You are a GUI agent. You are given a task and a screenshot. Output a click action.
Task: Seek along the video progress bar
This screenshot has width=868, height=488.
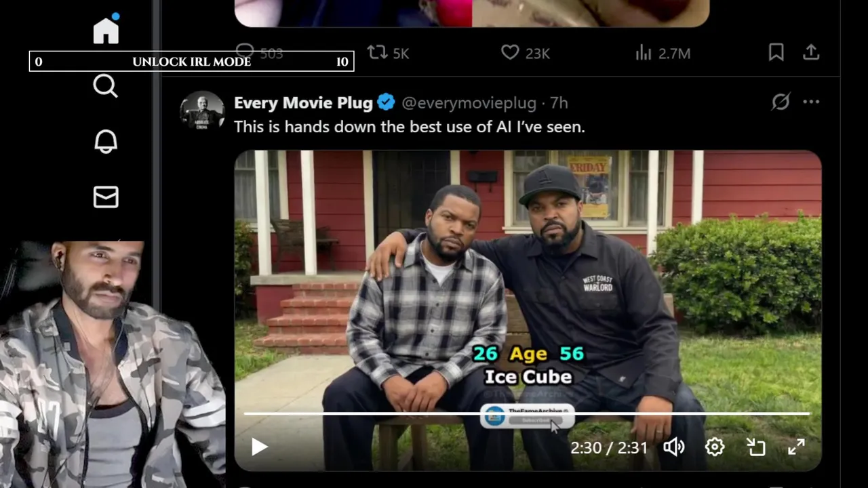pos(526,413)
